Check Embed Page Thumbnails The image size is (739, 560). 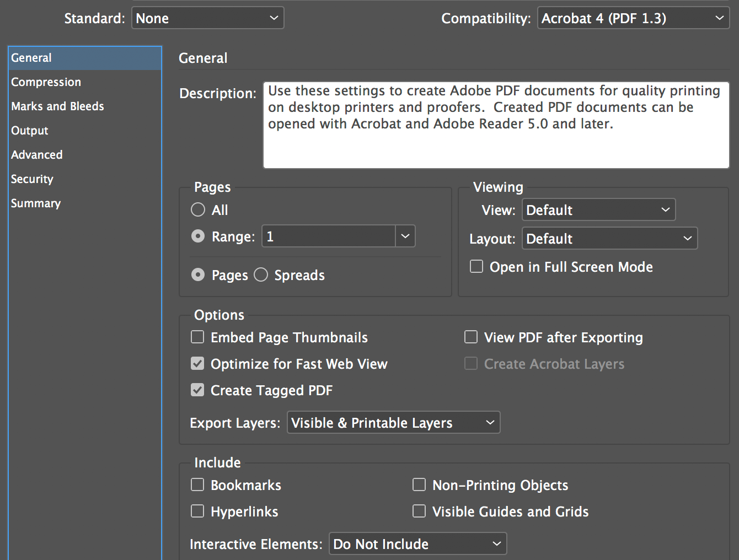point(197,337)
